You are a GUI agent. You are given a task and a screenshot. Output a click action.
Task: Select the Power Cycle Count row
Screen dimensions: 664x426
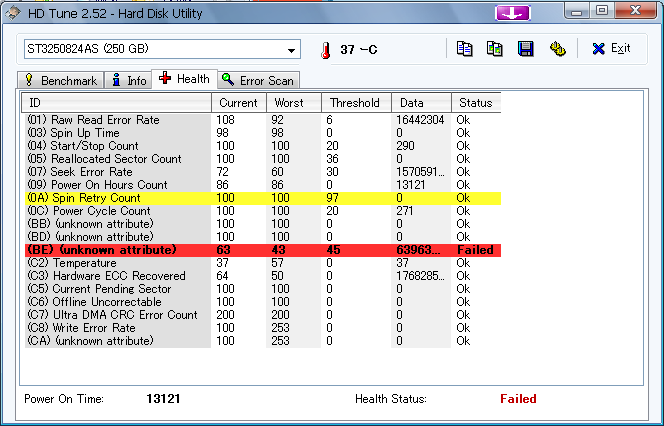pyautogui.click(x=263, y=211)
